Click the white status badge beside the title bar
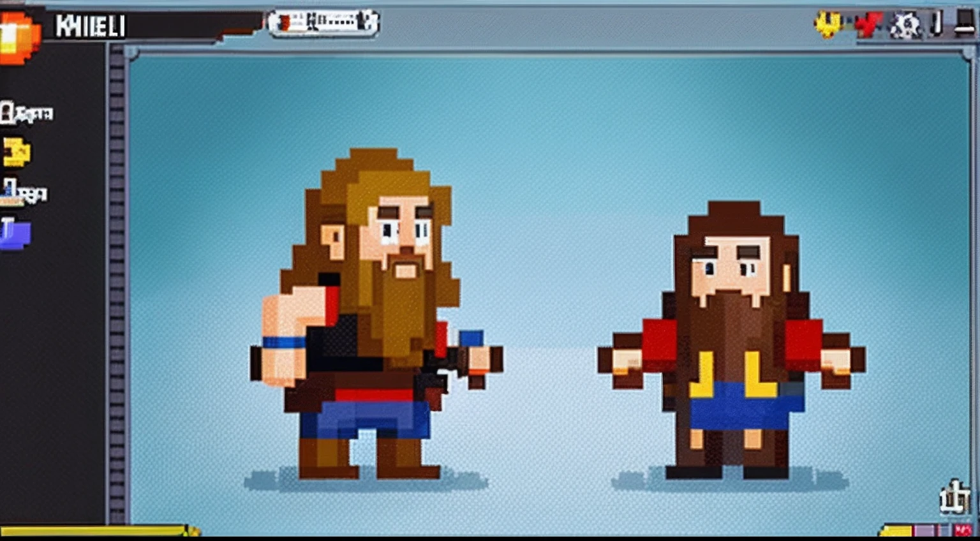 click(x=323, y=23)
